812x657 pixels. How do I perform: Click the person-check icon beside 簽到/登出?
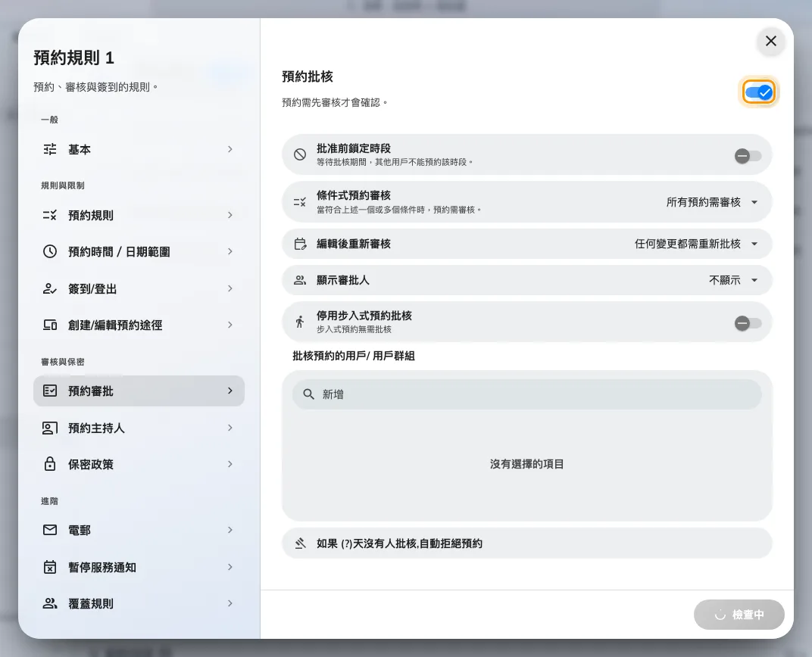50,288
